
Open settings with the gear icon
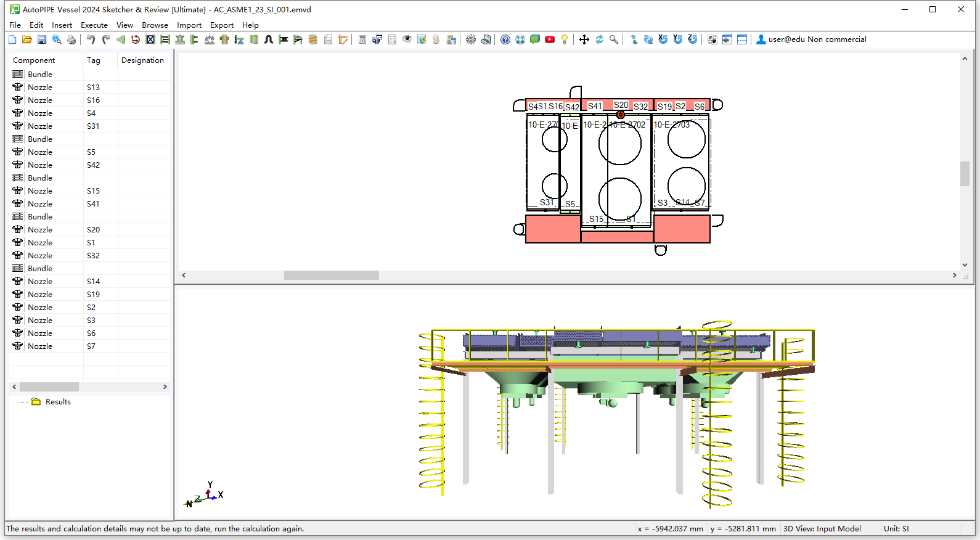pos(471,39)
